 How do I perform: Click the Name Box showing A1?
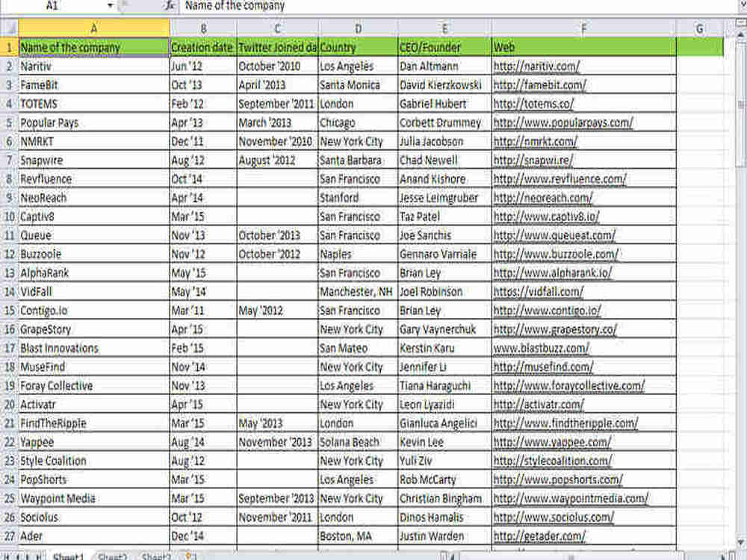coord(52,6)
